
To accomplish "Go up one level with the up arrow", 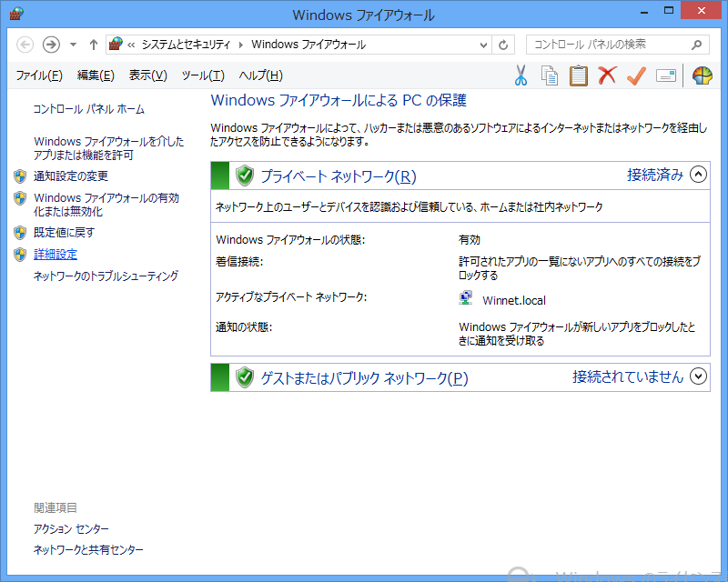I will click(93, 45).
